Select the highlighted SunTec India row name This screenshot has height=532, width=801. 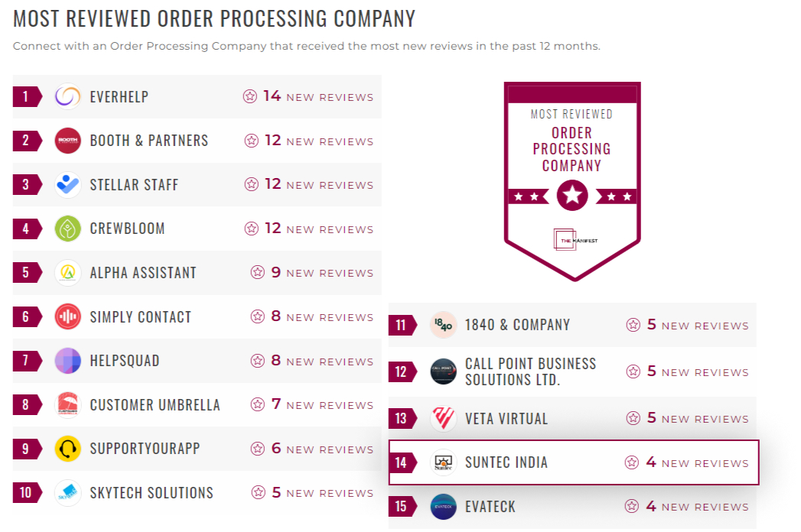point(506,462)
